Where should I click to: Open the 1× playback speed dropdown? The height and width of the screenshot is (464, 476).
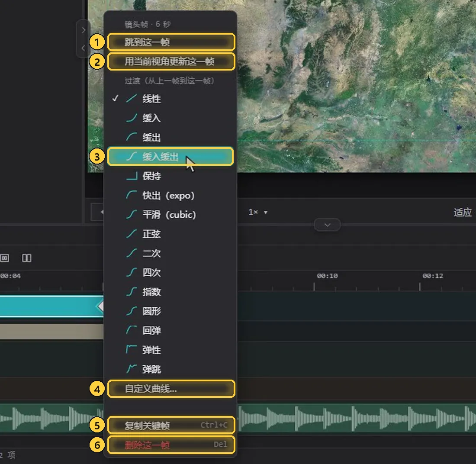[258, 212]
